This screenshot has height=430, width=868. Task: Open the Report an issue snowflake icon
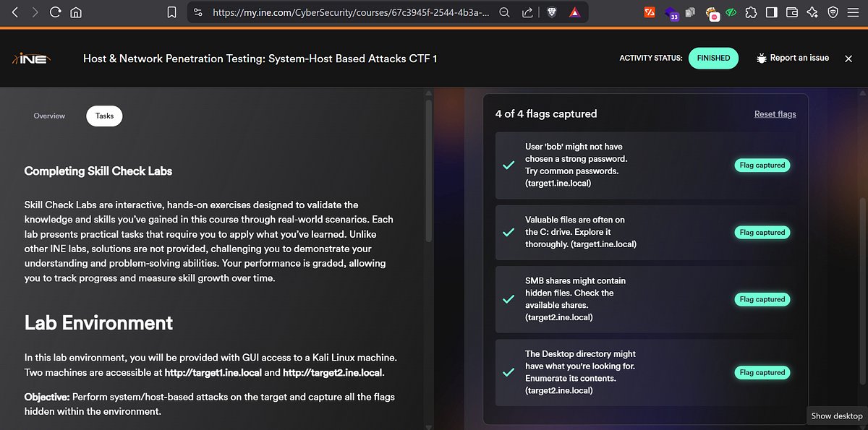pos(762,58)
